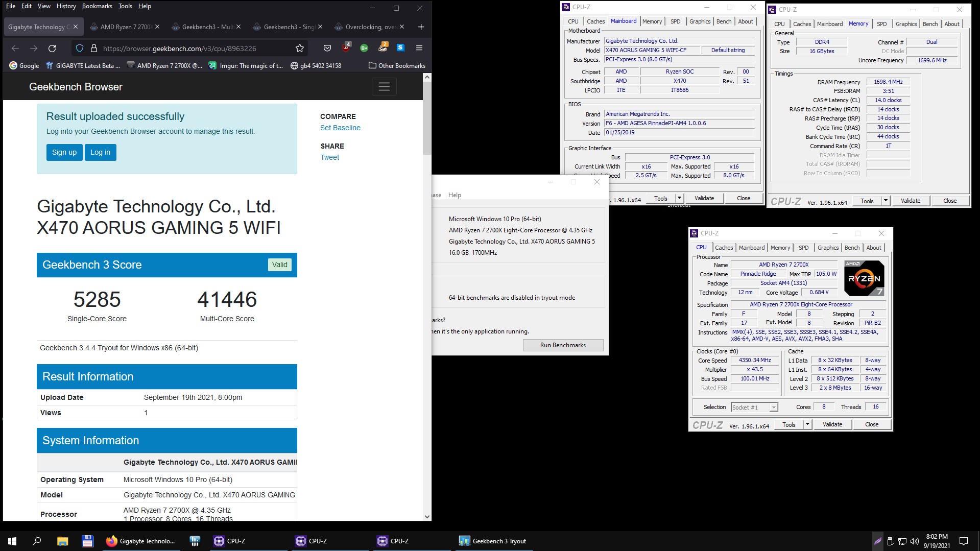
Task: Click scrollbar down arrow on page
Action: 427,517
